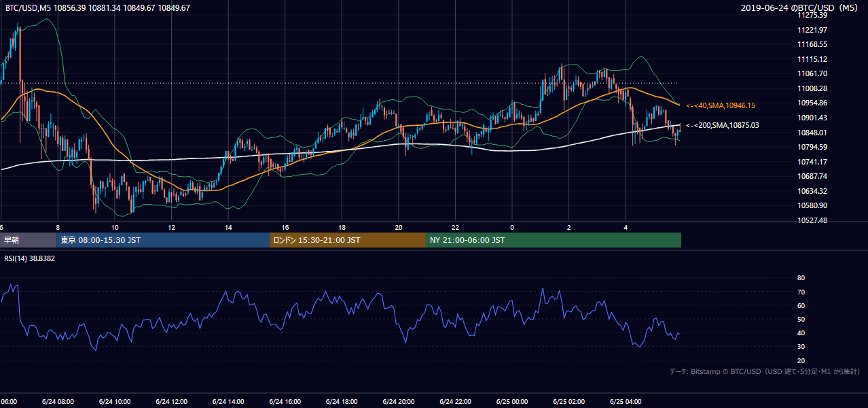Click hour label 16 under price chart
This screenshot has width=868, height=408.
285,228
